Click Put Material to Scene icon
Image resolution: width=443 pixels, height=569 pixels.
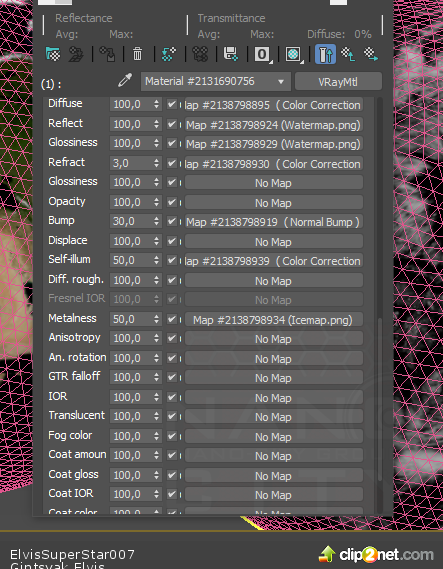pos(76,54)
